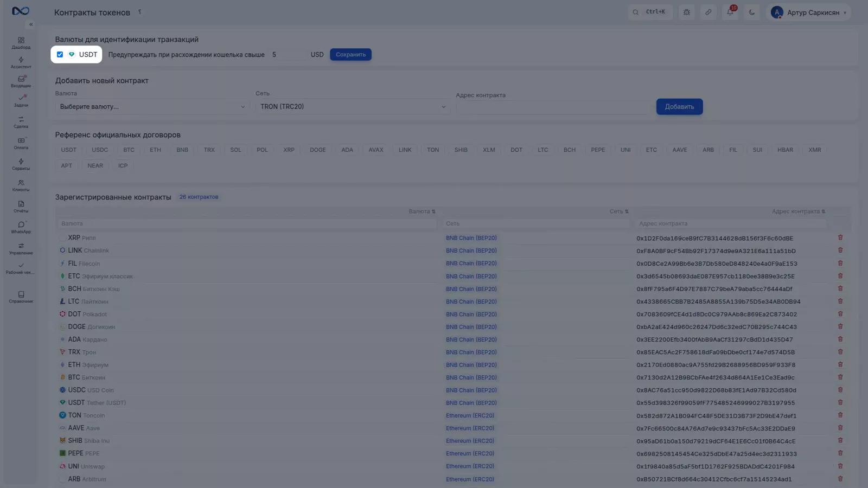This screenshot has height=488, width=868.
Task: Click the Сохранить button
Action: (x=350, y=55)
